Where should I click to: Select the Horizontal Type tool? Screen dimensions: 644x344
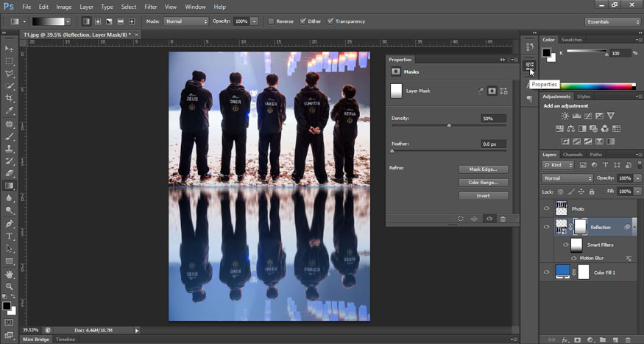point(10,236)
